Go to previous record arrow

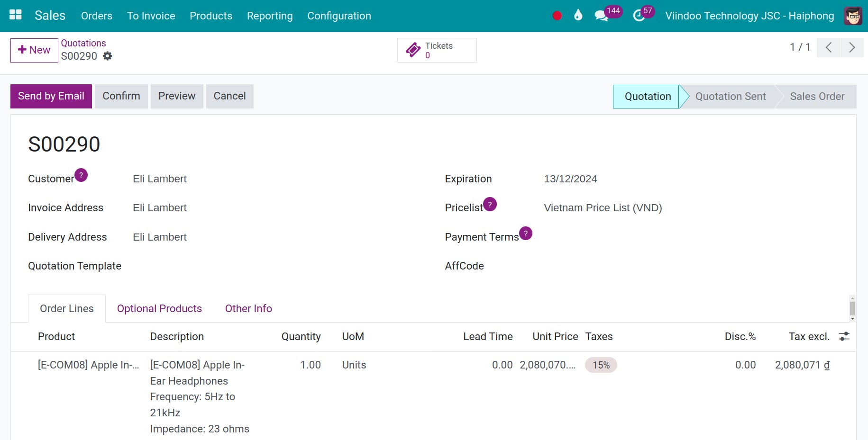click(828, 47)
